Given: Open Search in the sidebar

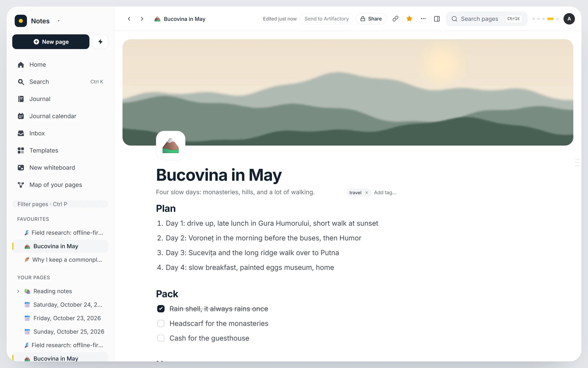Looking at the screenshot, I should pyautogui.click(x=60, y=82).
